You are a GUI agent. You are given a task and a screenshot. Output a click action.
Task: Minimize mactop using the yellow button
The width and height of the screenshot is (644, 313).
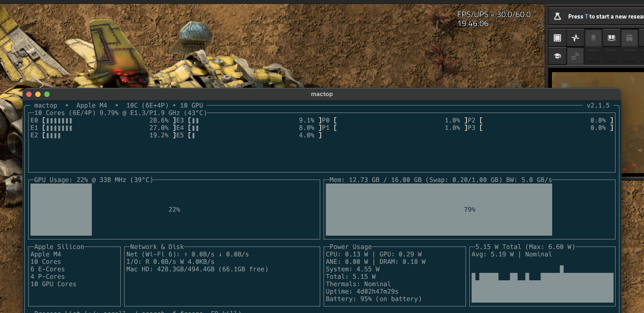(x=38, y=94)
